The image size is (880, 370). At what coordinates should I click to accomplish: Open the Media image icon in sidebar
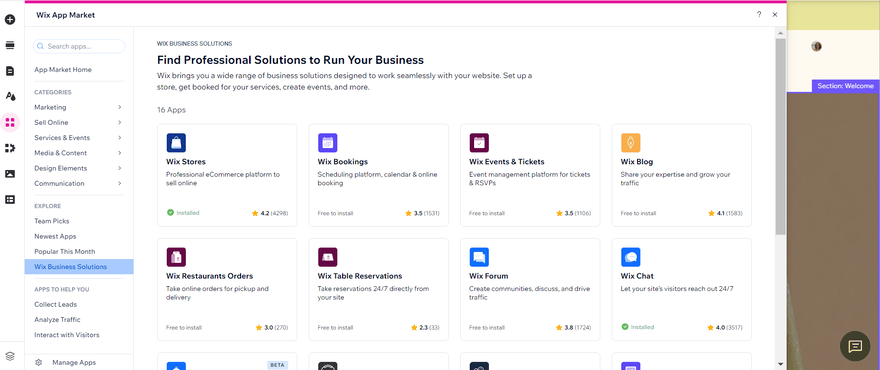(x=10, y=173)
